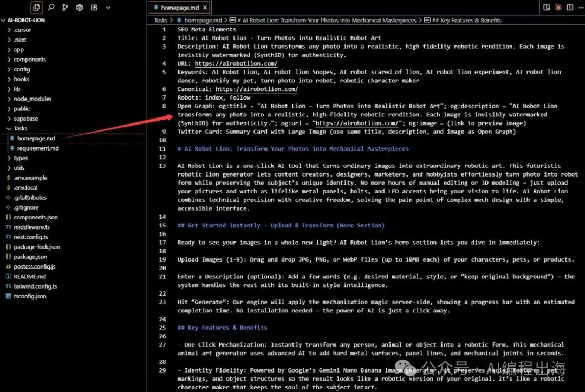
Task: Collapse the Tasks folder
Action: point(20,128)
